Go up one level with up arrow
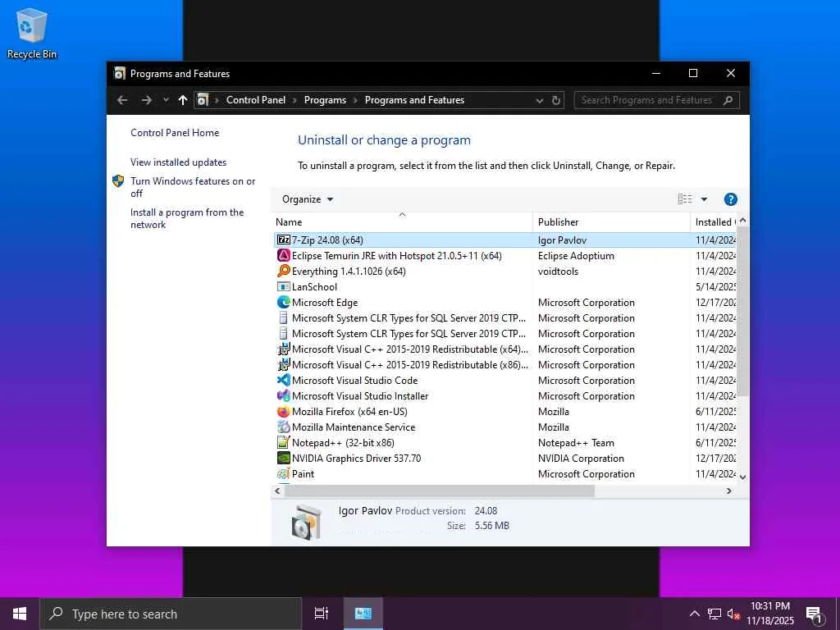This screenshot has width=840, height=630. [x=183, y=100]
